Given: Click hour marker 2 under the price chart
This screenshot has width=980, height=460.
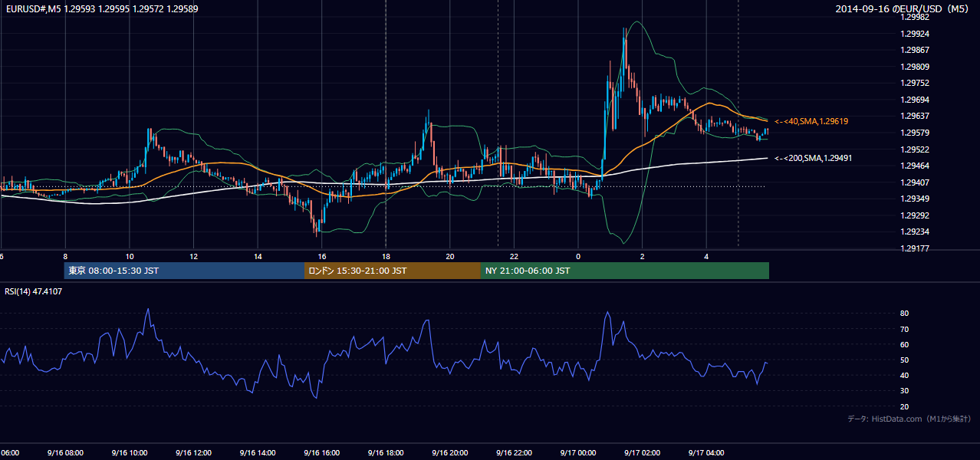Looking at the screenshot, I should point(643,256).
